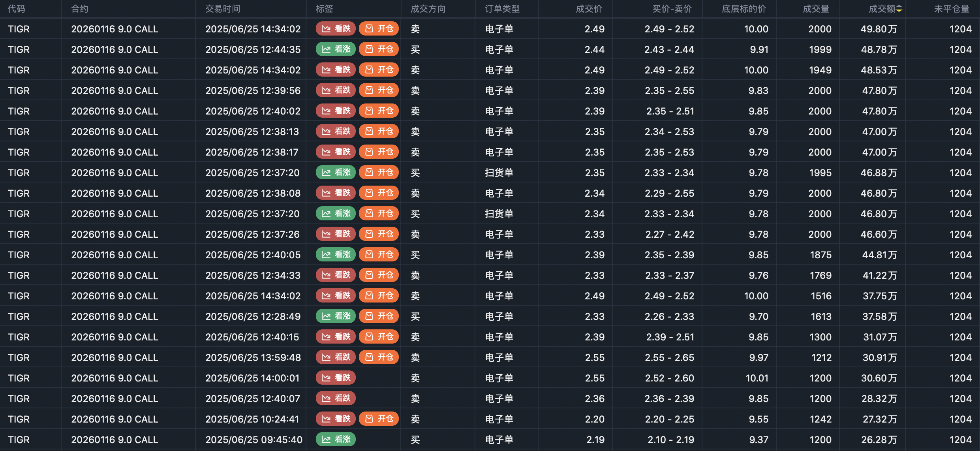Click the 看跌 tag in the 12:38:08 row
Screen dimensions: 980x451
click(336, 193)
